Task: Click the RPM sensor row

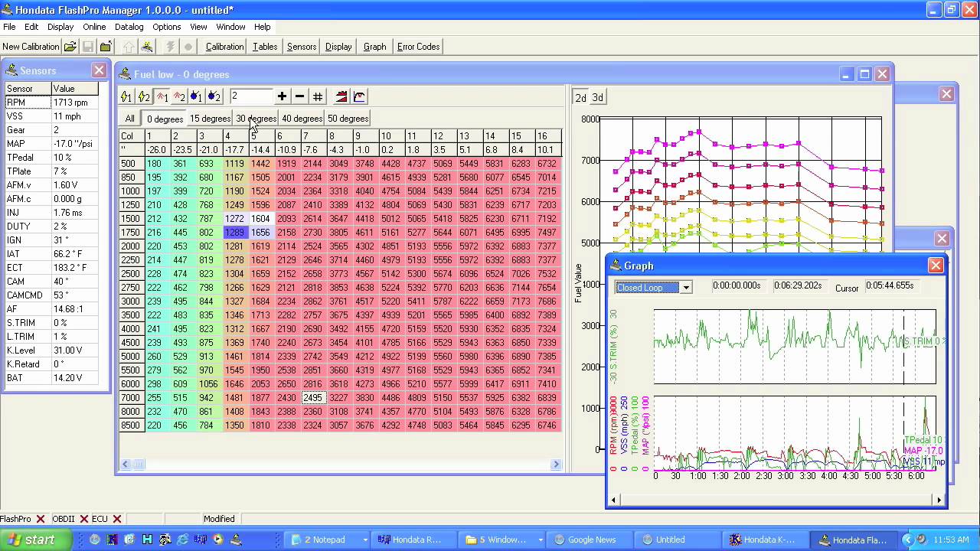Action: 53,103
